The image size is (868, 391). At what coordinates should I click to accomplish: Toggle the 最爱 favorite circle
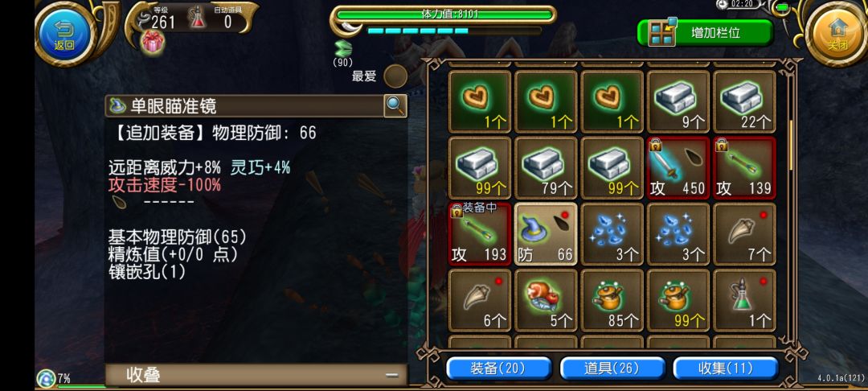395,76
